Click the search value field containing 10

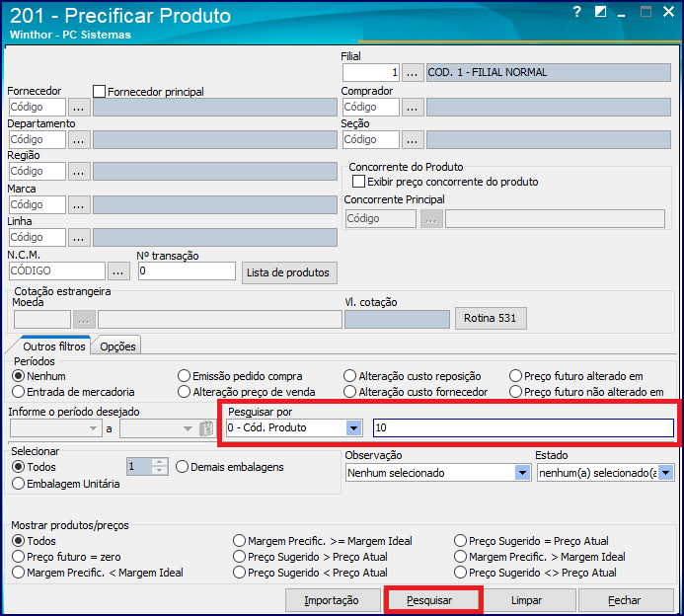(523, 427)
